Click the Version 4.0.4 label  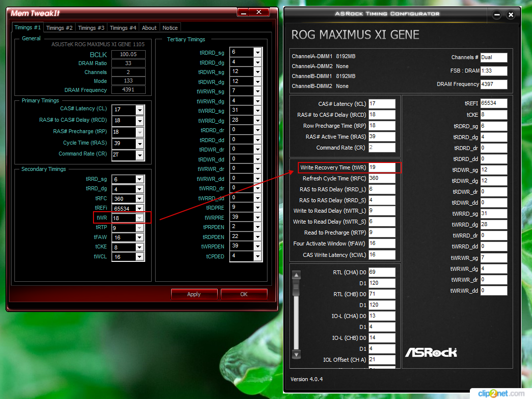tap(307, 379)
